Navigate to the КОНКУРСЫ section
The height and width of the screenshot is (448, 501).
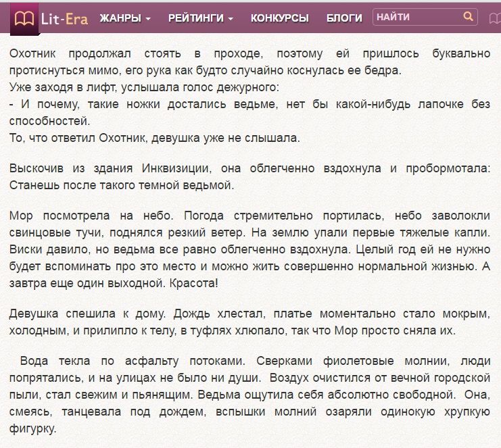tap(279, 18)
